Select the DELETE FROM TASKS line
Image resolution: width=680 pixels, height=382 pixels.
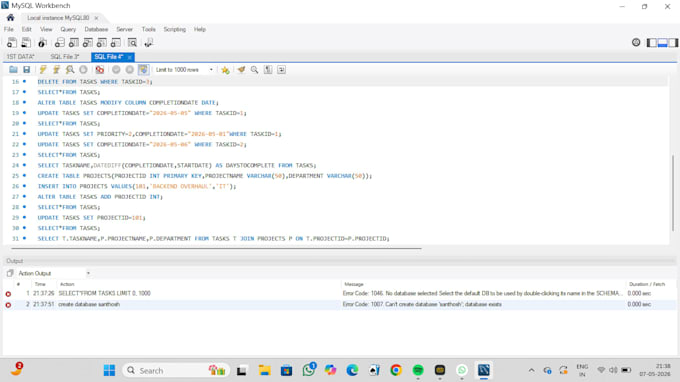point(95,82)
